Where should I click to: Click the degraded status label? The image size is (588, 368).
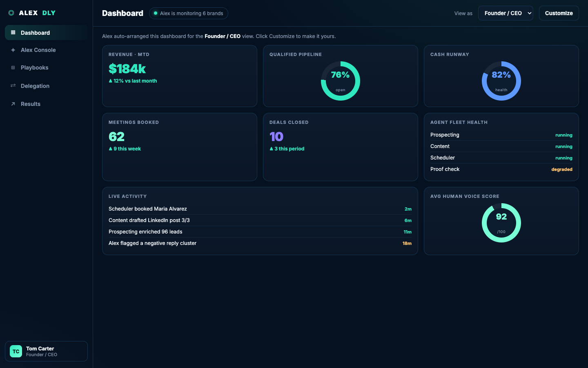[562, 169]
